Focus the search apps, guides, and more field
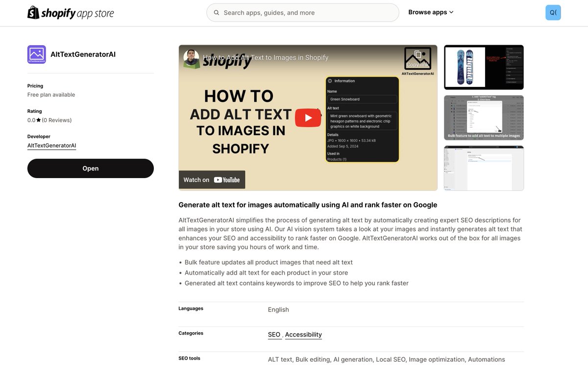The height and width of the screenshot is (367, 588). click(303, 13)
